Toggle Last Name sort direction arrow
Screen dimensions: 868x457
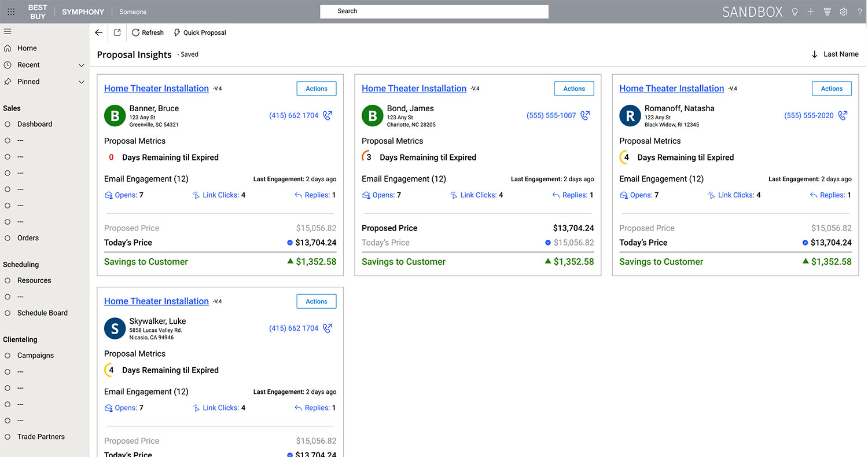click(x=814, y=54)
